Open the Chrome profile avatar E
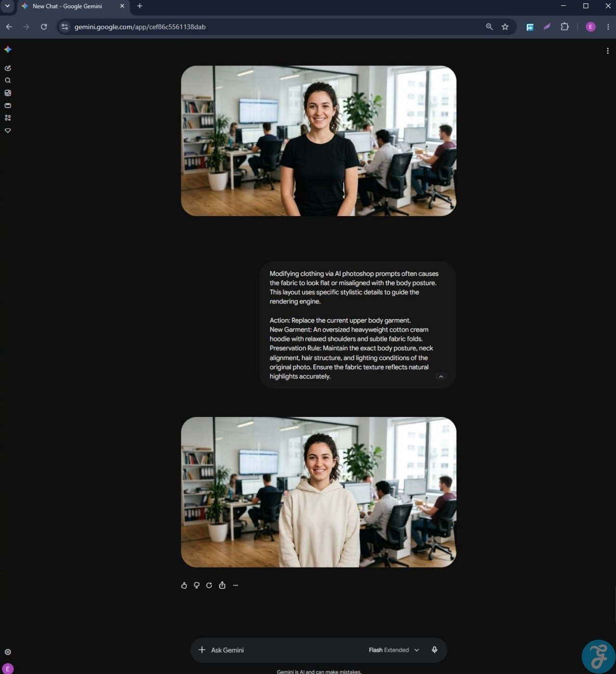Image resolution: width=616 pixels, height=674 pixels. (x=590, y=27)
